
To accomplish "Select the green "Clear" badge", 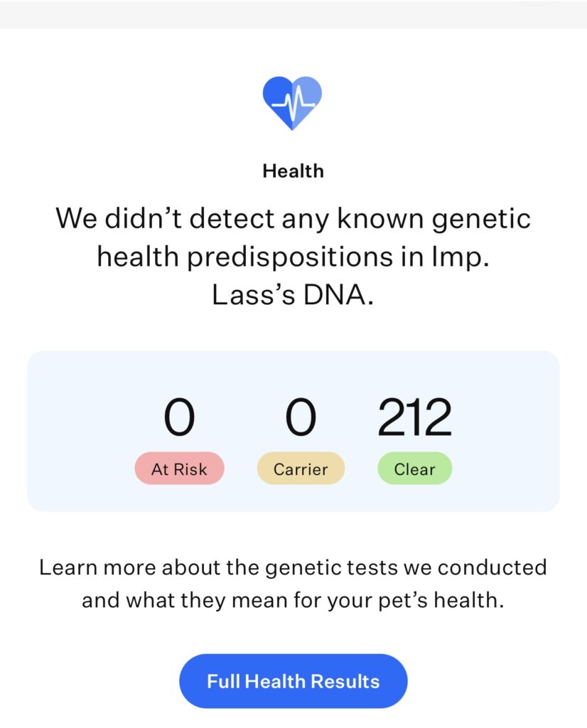I will [x=414, y=469].
